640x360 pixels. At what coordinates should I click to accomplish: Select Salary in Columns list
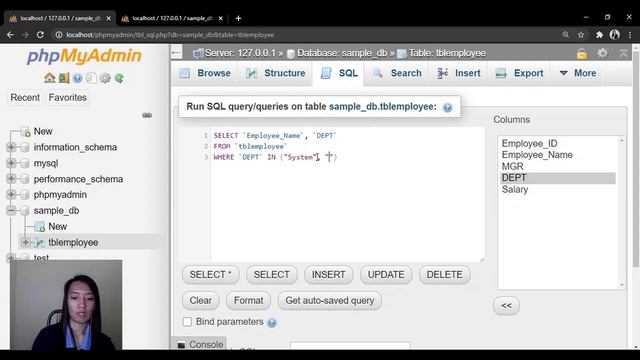pyautogui.click(x=515, y=189)
